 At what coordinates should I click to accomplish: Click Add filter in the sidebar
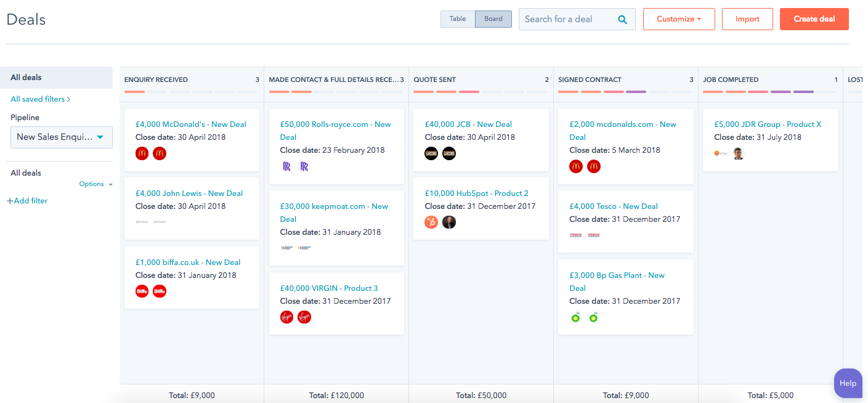pyautogui.click(x=27, y=201)
